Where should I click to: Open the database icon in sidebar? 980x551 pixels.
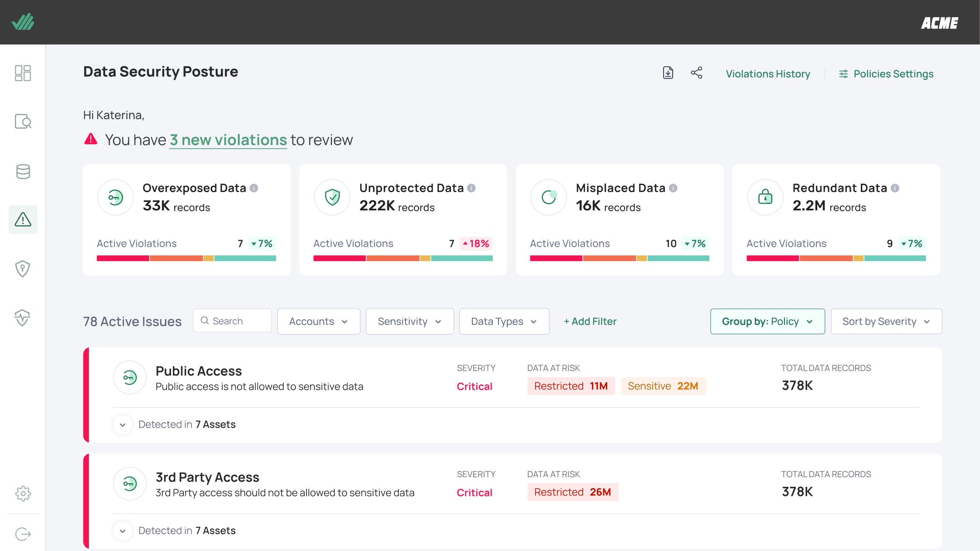pyautogui.click(x=23, y=172)
